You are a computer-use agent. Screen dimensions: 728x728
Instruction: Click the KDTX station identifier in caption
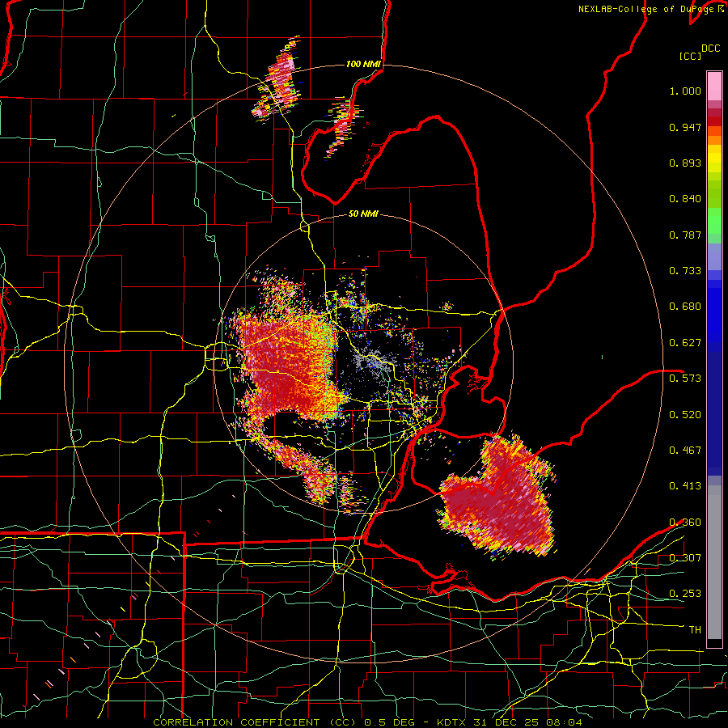coord(453,722)
